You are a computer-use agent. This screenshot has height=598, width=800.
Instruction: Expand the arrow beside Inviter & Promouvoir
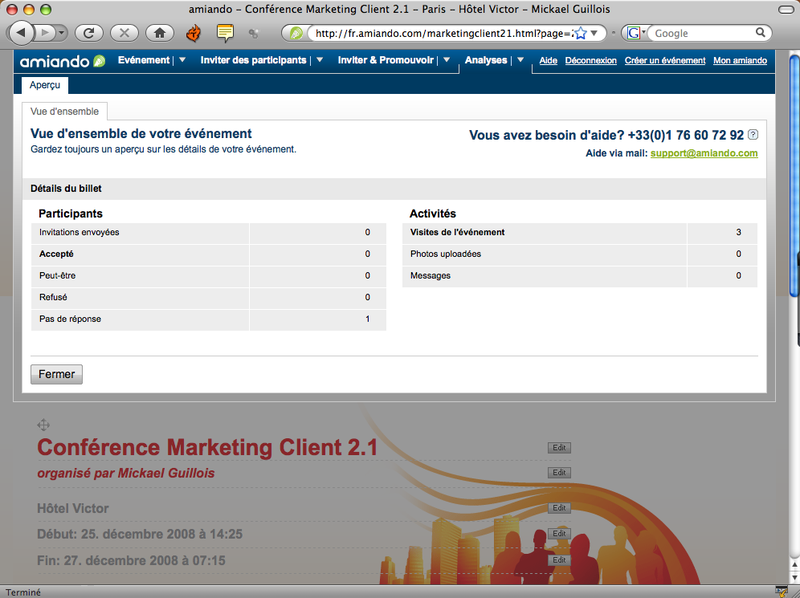(446, 60)
